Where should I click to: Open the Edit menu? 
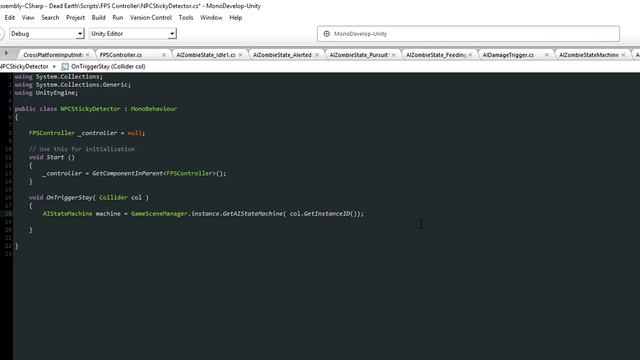coord(9,18)
